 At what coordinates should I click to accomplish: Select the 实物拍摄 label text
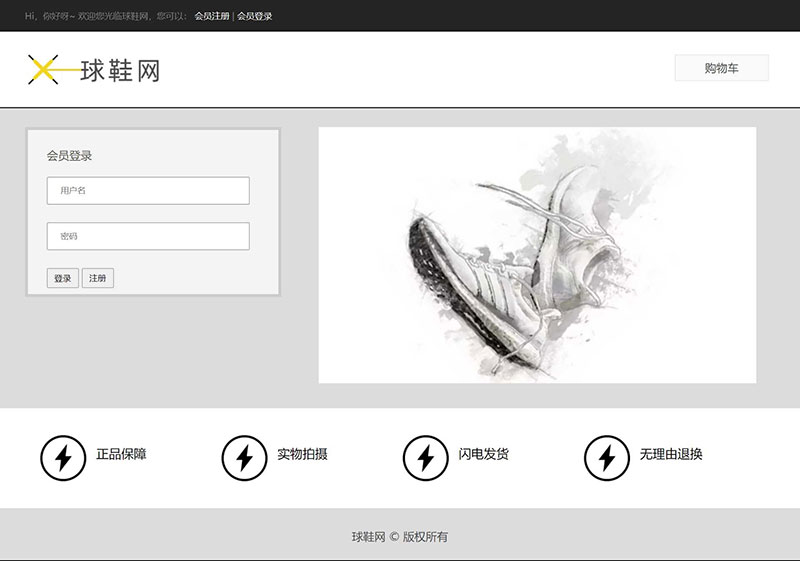click(x=302, y=454)
